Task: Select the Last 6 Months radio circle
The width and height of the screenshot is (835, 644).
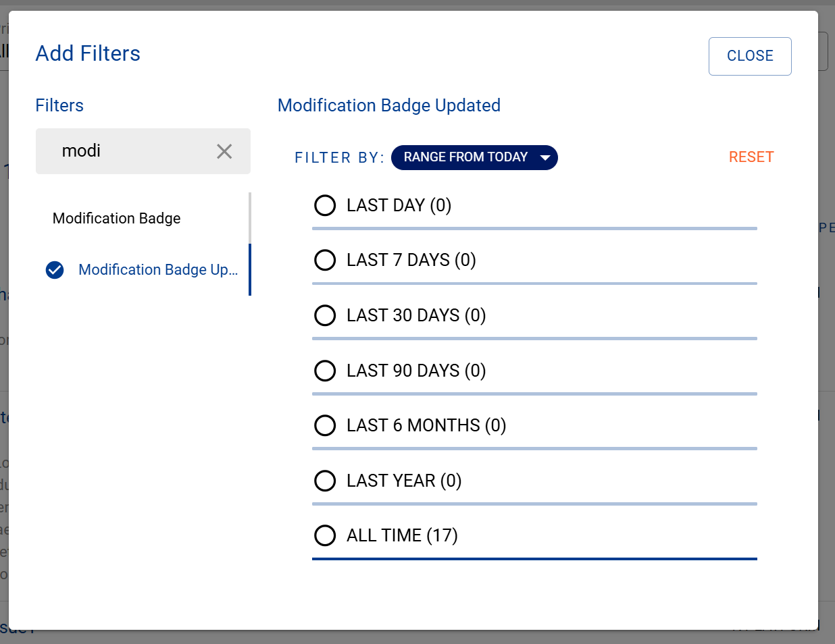Action: pos(325,425)
